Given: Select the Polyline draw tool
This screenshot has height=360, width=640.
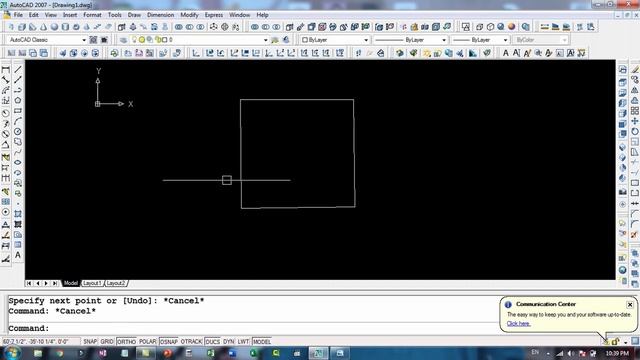Looking at the screenshot, I should coord(18,90).
